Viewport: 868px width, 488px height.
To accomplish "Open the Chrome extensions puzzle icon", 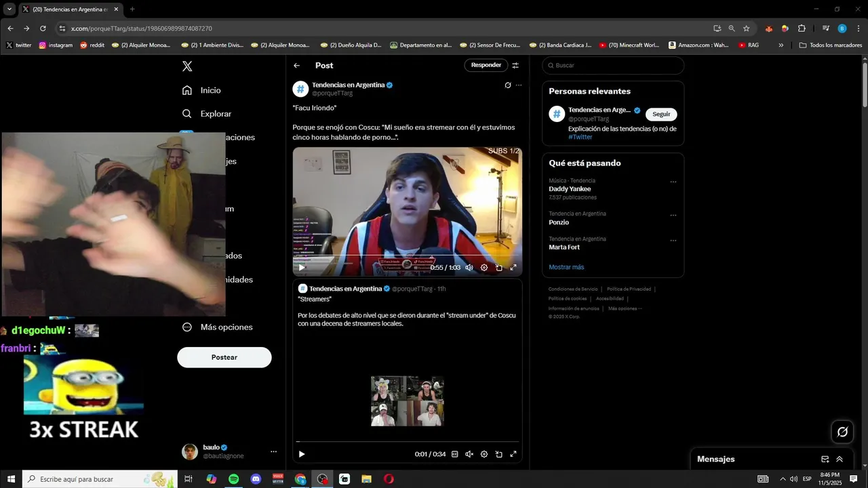I will point(802,28).
